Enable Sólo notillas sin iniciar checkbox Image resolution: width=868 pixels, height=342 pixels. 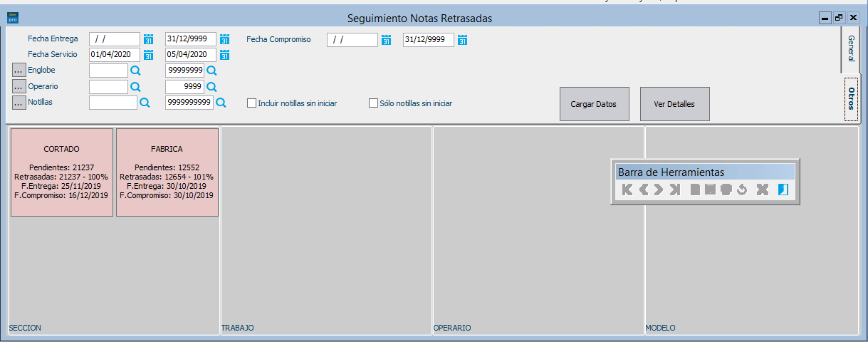373,103
